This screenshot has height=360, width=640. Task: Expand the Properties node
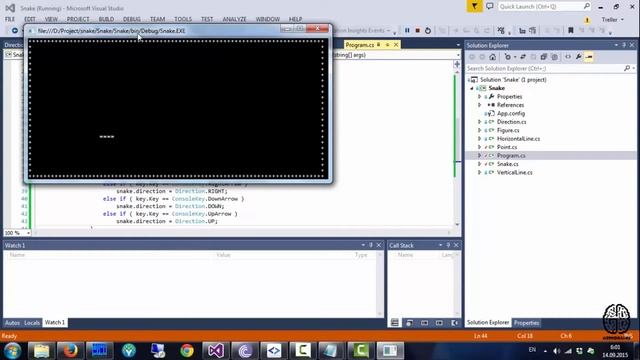[480, 97]
